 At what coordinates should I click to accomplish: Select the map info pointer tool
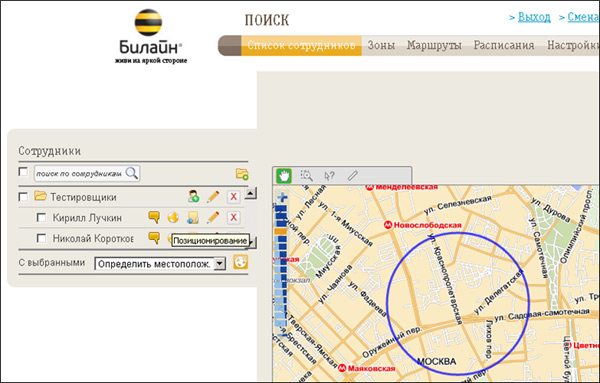click(x=329, y=176)
